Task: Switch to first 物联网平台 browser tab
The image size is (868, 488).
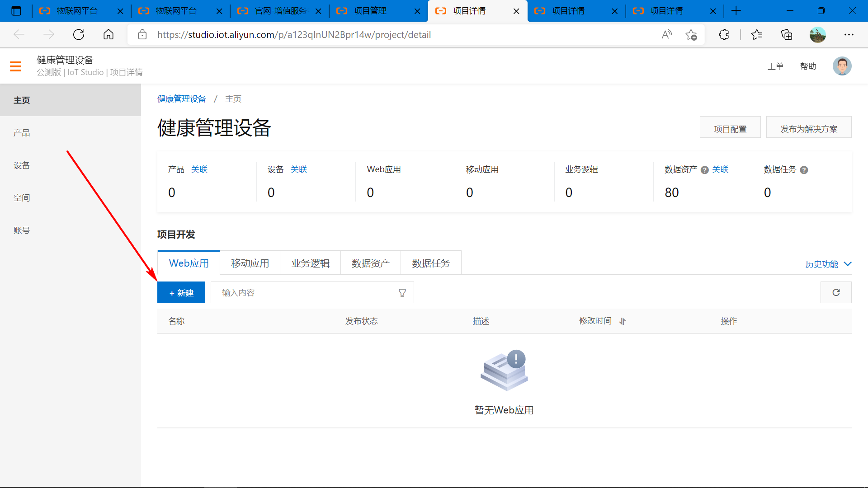Action: tap(81, 11)
